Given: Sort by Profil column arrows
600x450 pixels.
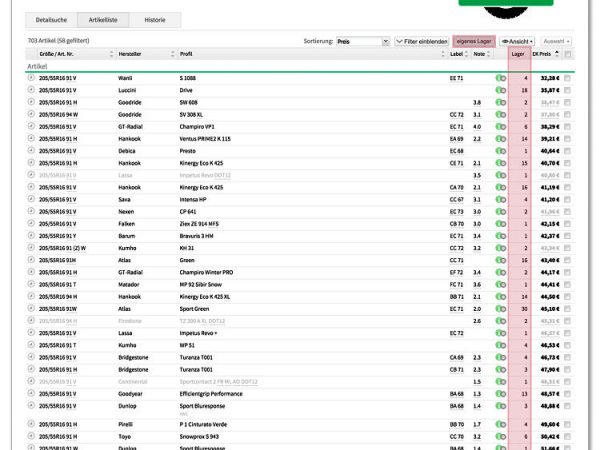Looking at the screenshot, I should click(443, 54).
